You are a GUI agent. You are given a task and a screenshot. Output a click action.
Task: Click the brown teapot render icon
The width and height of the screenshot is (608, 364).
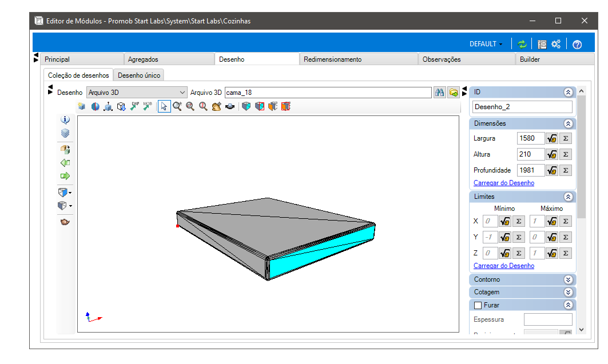click(65, 222)
